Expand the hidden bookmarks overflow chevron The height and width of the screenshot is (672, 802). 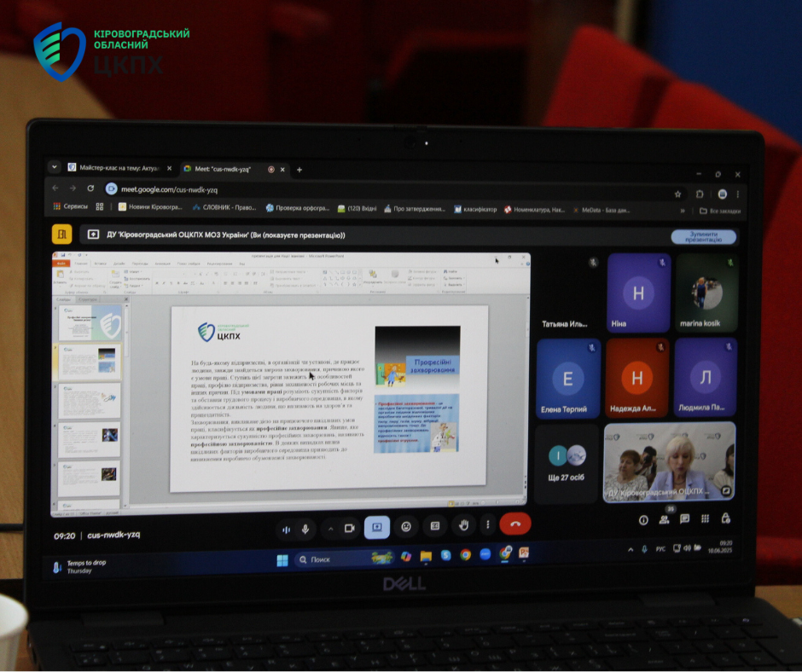click(x=682, y=210)
